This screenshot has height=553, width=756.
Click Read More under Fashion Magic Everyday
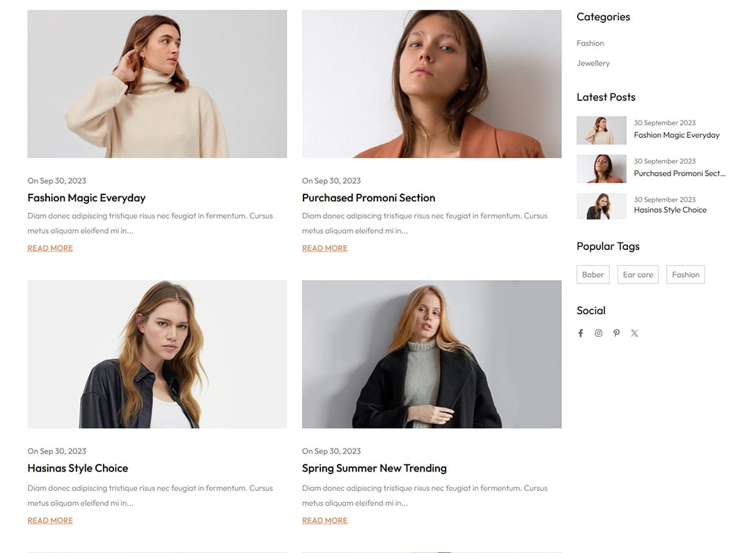click(x=50, y=248)
